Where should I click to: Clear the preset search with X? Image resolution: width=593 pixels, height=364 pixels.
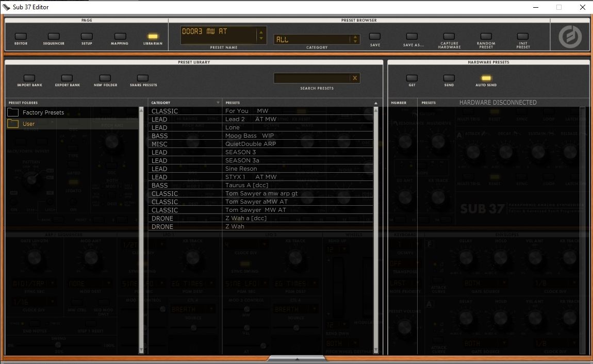coord(355,78)
